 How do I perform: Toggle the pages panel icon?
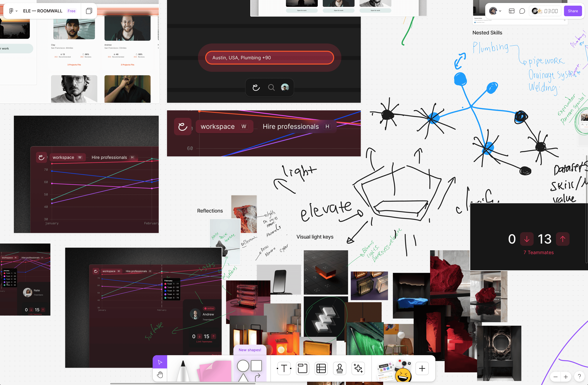[x=89, y=11]
